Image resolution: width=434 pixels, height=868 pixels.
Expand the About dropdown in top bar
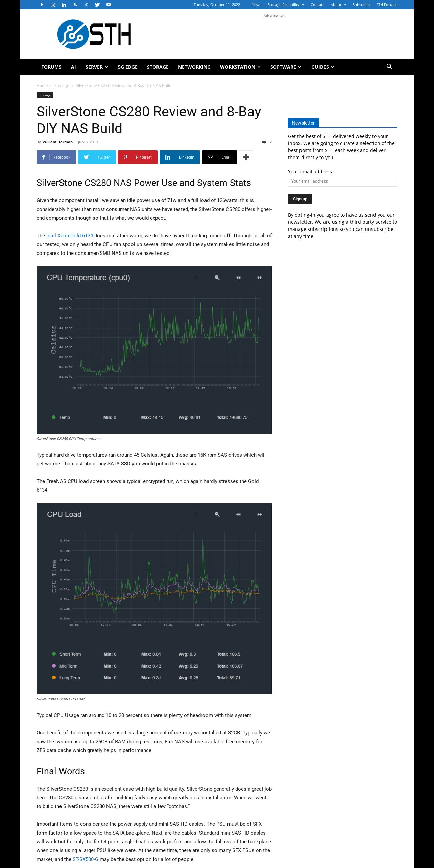click(x=338, y=5)
